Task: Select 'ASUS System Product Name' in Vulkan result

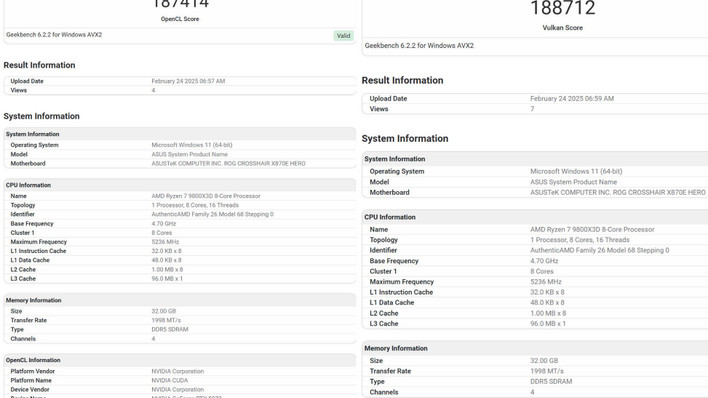Action: [x=573, y=182]
